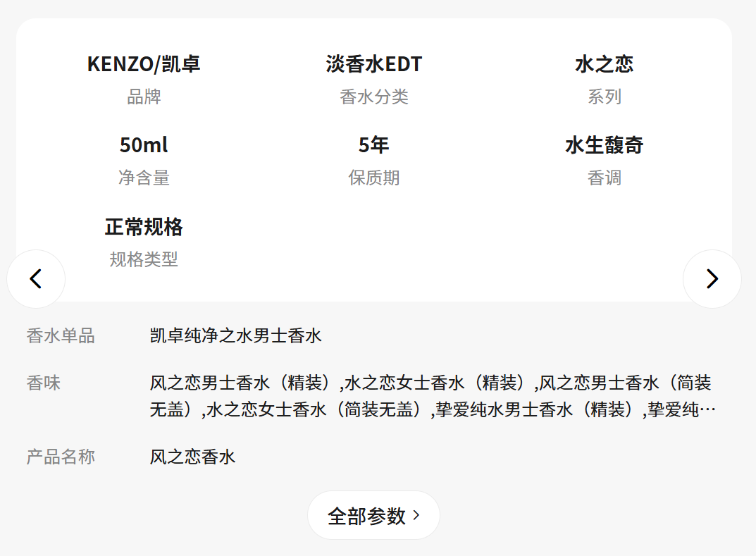Click the 水生馥奇 fragrance note value
This screenshot has width=756, height=556.
[x=604, y=145]
